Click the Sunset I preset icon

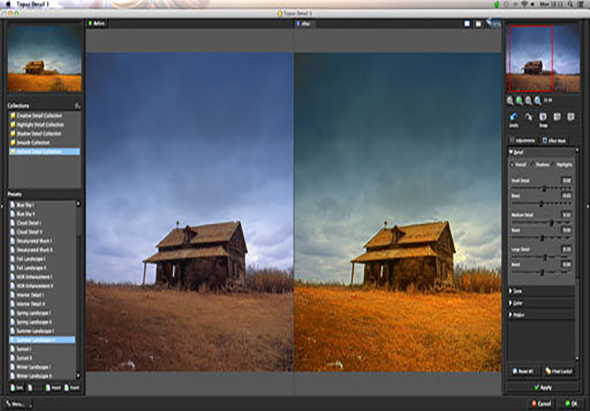[x=12, y=349]
